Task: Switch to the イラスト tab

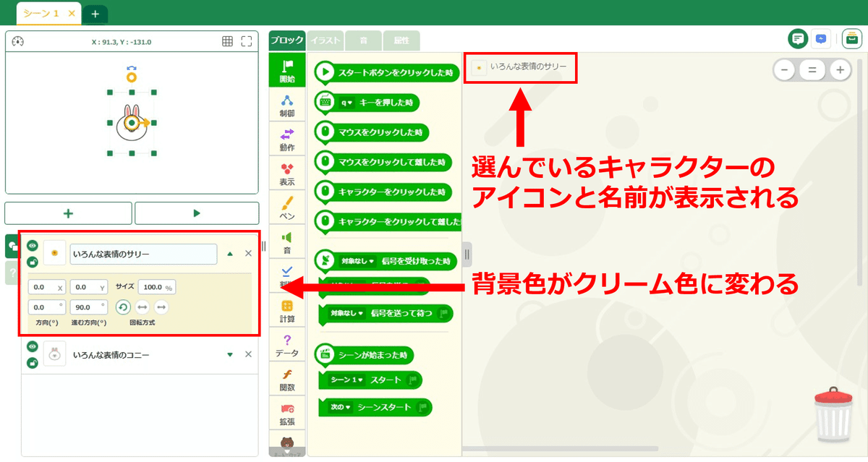Action: [325, 40]
